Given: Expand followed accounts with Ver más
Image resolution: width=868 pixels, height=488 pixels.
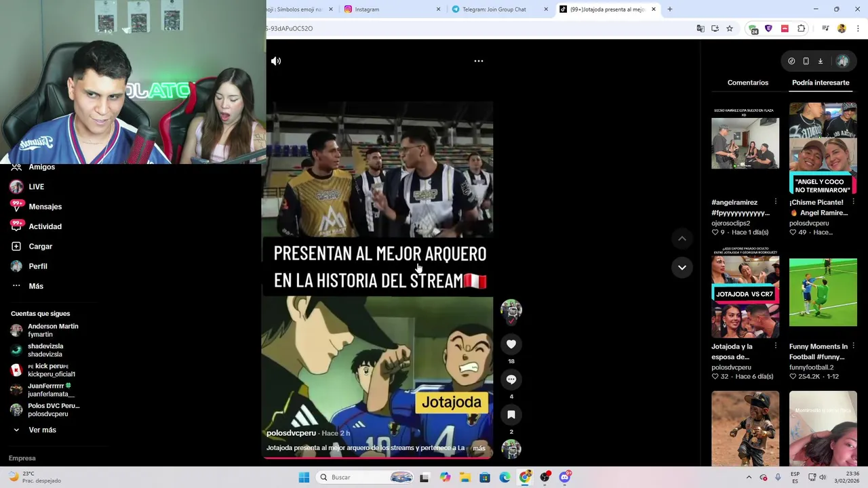Looking at the screenshot, I should pyautogui.click(x=42, y=430).
